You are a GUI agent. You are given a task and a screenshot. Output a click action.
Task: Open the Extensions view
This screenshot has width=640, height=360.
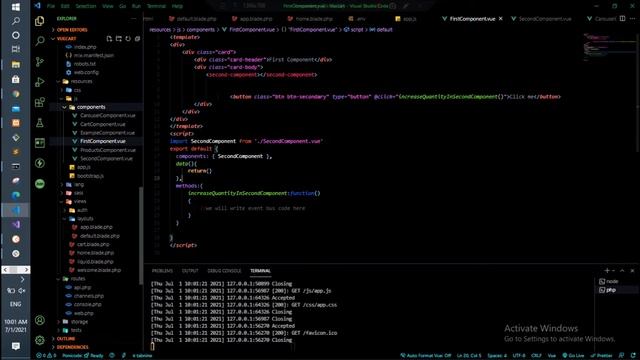coord(40,102)
